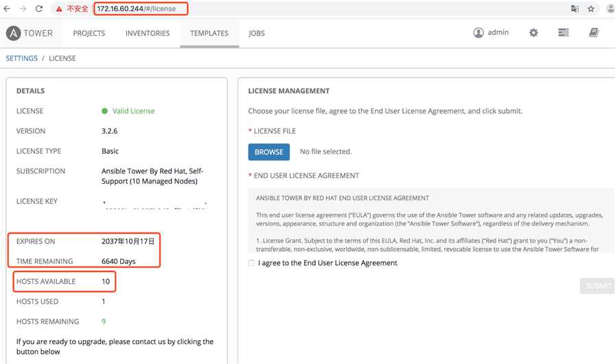Click the license type value Basic

110,151
